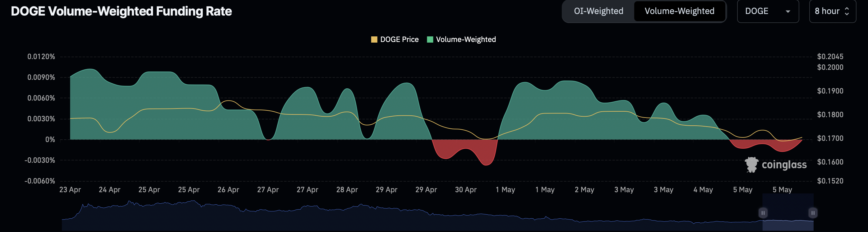The width and height of the screenshot is (868, 232).
Task: Click the DOGE dropdown caret arrow
Action: tap(788, 12)
